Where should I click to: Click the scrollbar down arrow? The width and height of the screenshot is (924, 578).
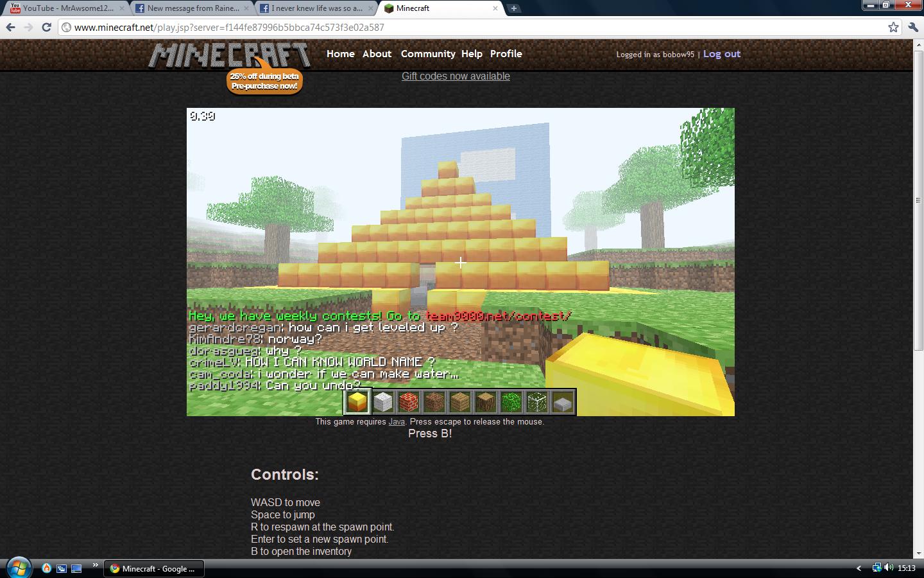click(918, 553)
